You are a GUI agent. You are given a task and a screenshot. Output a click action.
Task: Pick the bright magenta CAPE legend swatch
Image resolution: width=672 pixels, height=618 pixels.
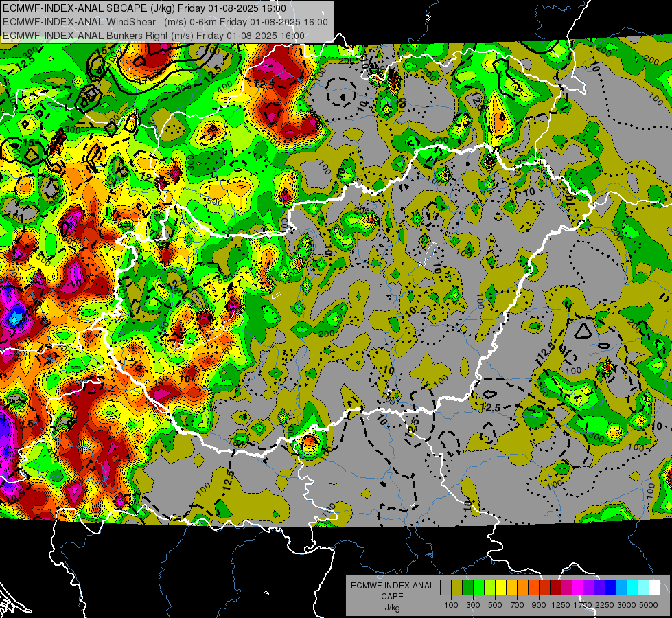tap(578, 587)
